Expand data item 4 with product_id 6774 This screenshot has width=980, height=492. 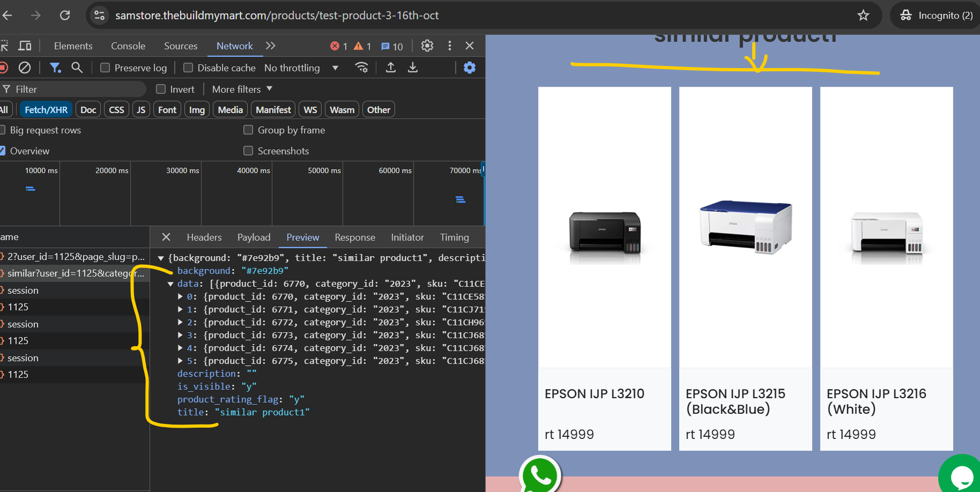pos(180,348)
